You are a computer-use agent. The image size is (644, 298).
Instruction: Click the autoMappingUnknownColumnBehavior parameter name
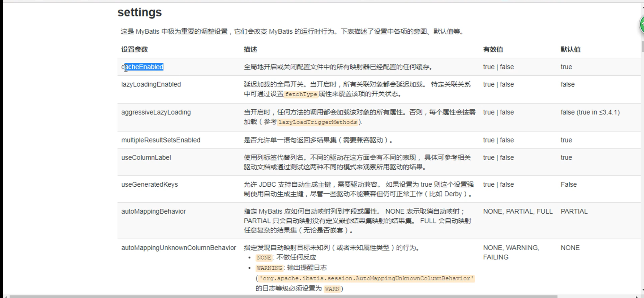[x=179, y=248]
